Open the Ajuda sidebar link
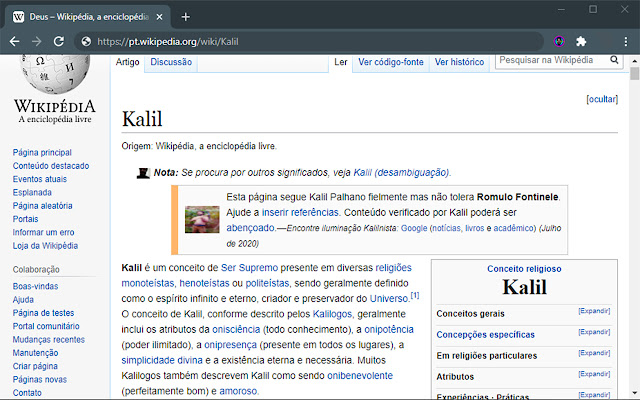 [x=23, y=300]
